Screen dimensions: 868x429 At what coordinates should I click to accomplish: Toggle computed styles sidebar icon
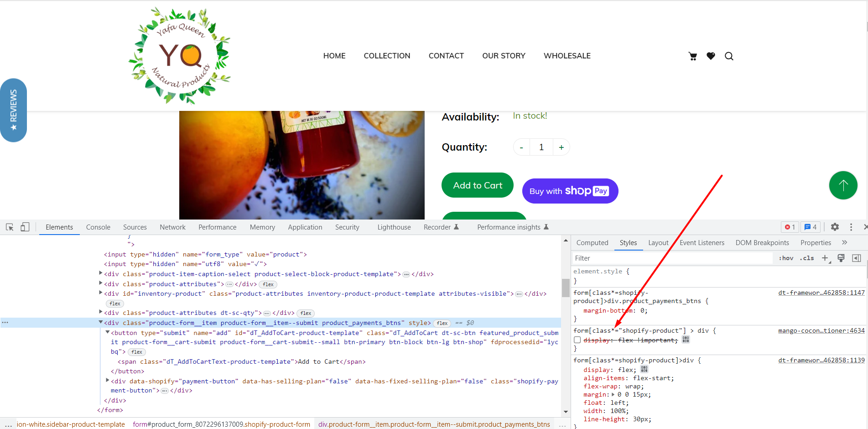coord(857,258)
